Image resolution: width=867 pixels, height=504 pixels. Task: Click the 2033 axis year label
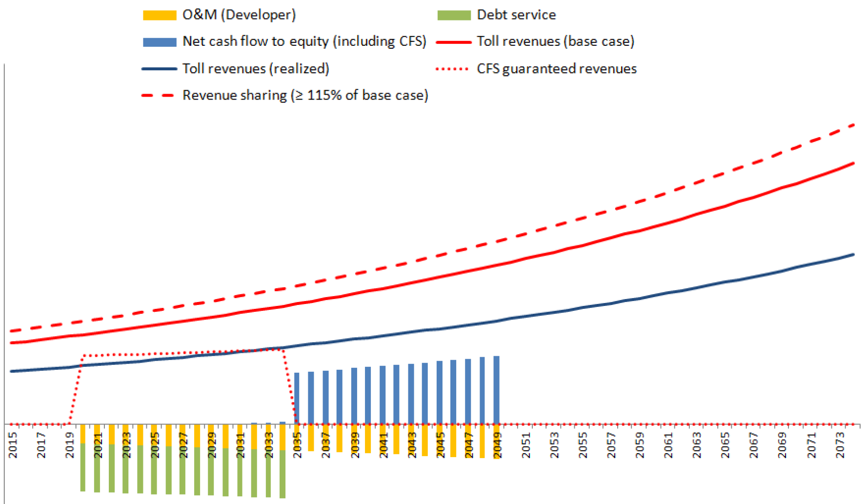[x=269, y=445]
